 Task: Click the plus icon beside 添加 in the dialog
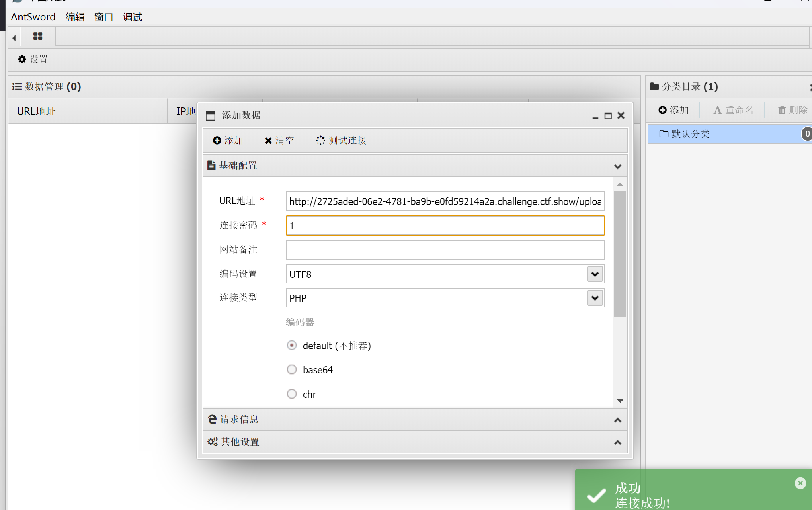point(217,140)
